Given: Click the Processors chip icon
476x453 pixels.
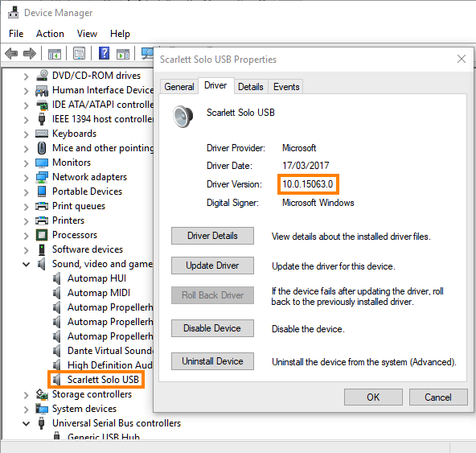Looking at the screenshot, I should coord(42,235).
